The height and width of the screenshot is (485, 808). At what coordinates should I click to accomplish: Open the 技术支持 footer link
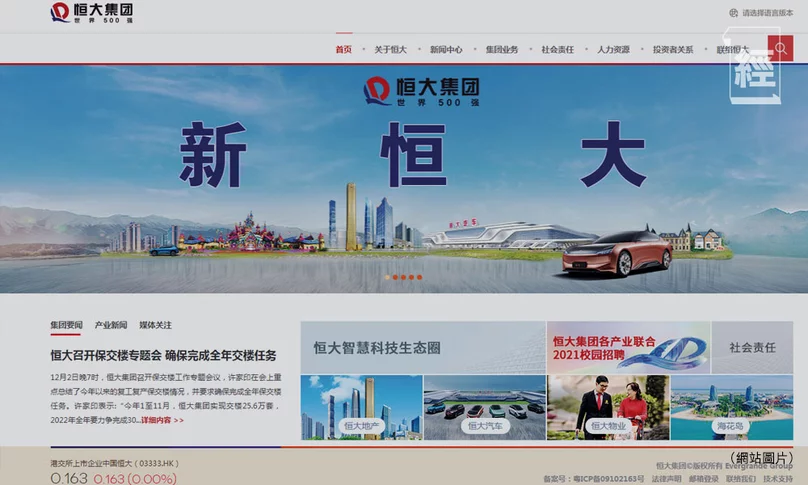click(x=778, y=479)
